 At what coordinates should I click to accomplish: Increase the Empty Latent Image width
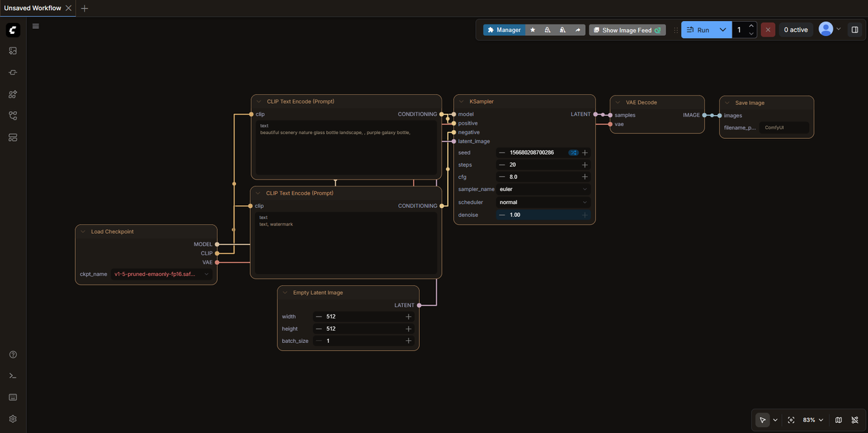408,316
